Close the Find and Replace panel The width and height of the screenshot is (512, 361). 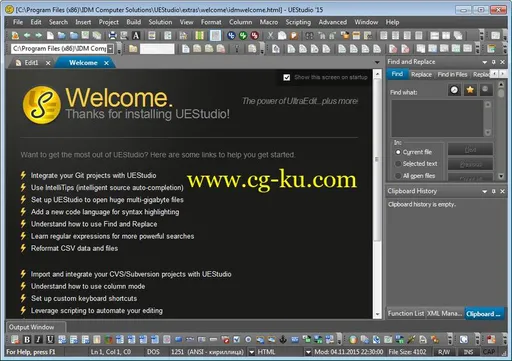(x=502, y=62)
